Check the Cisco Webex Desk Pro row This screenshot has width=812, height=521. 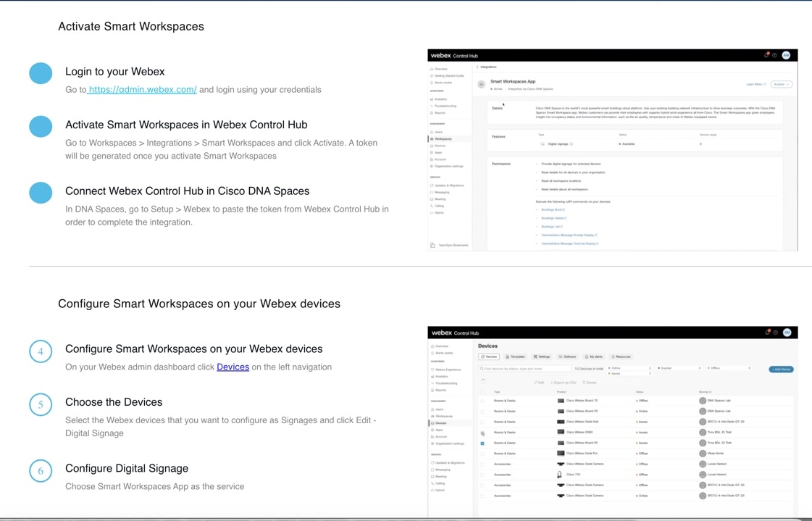point(482,454)
